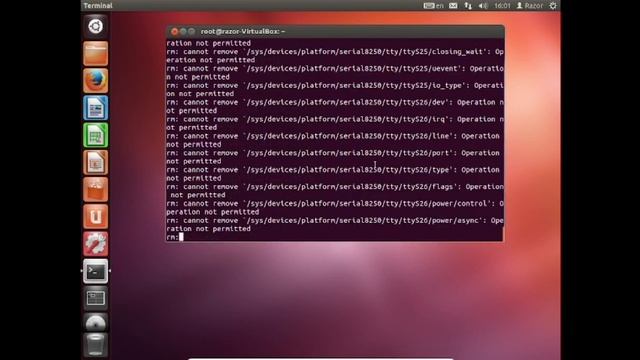Open the keyboard layout en indicator
The height and width of the screenshot is (360, 640).
pos(433,6)
